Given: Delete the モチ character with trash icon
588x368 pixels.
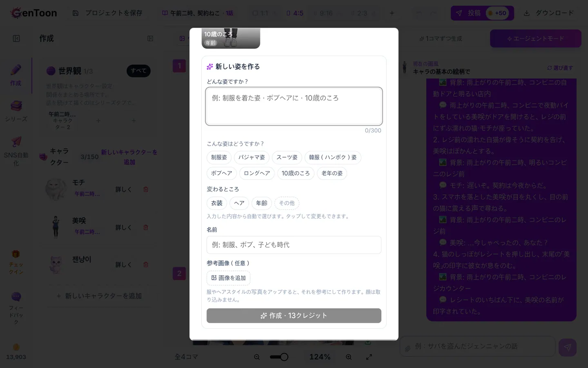Looking at the screenshot, I should tap(146, 189).
